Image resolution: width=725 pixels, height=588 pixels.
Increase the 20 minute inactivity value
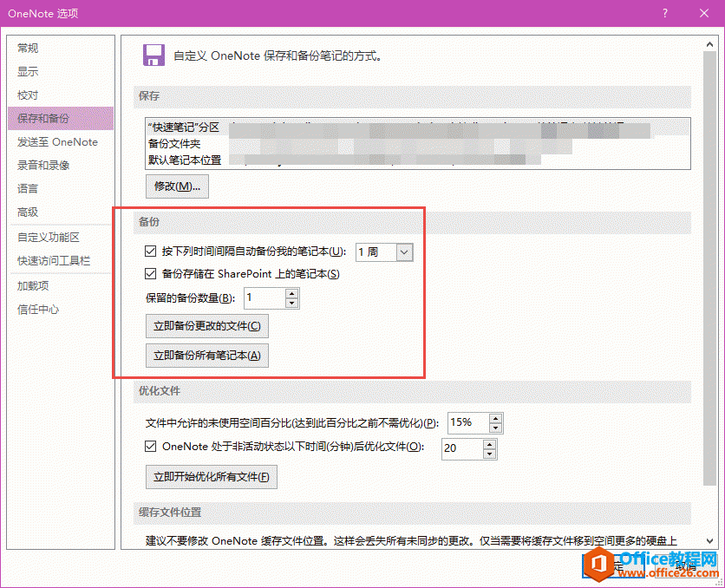(490, 444)
